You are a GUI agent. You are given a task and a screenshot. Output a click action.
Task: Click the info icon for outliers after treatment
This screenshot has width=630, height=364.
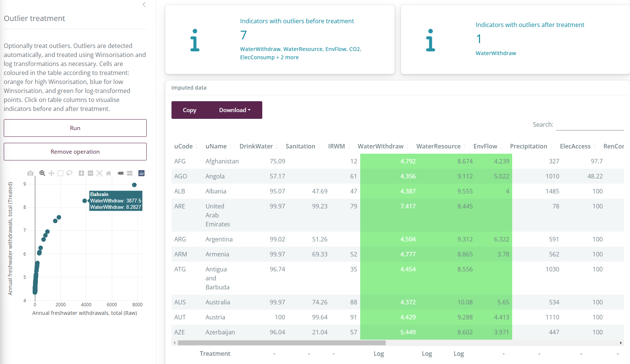point(430,40)
